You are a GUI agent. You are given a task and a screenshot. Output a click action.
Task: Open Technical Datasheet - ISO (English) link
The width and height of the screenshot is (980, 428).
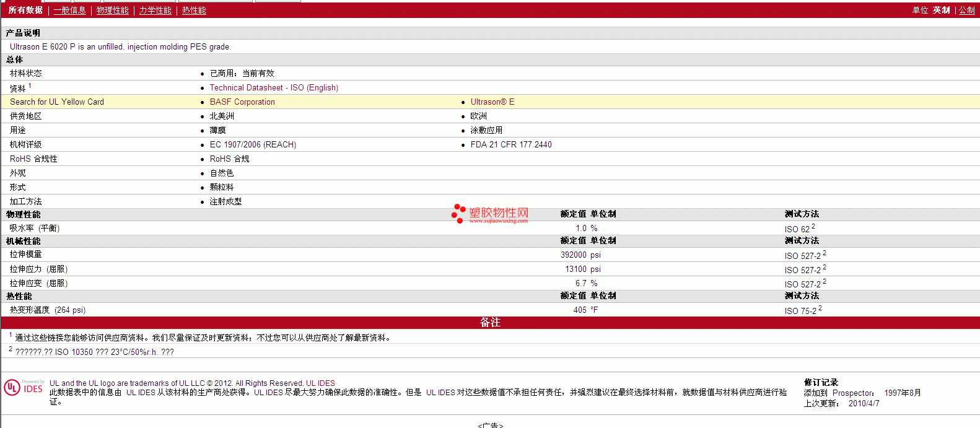coord(274,88)
